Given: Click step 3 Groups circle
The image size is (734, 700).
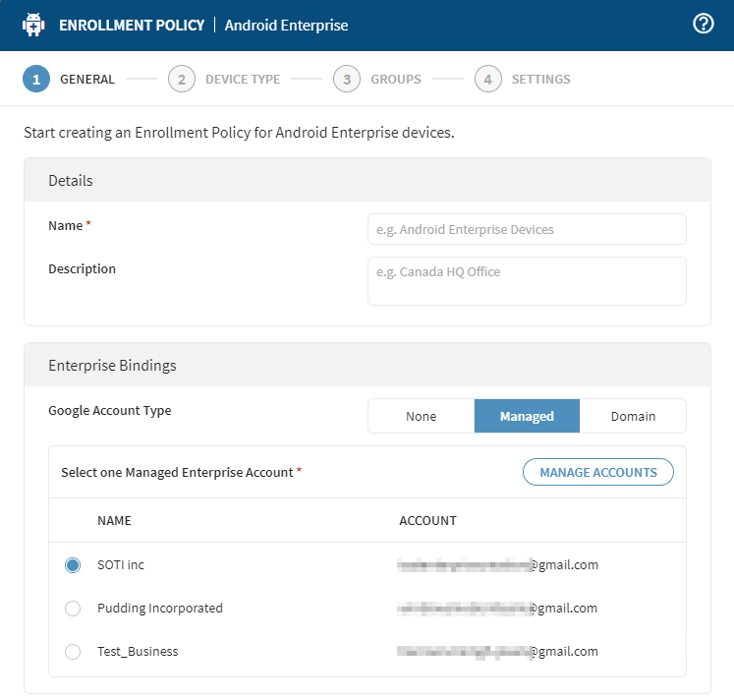Looking at the screenshot, I should pos(347,80).
